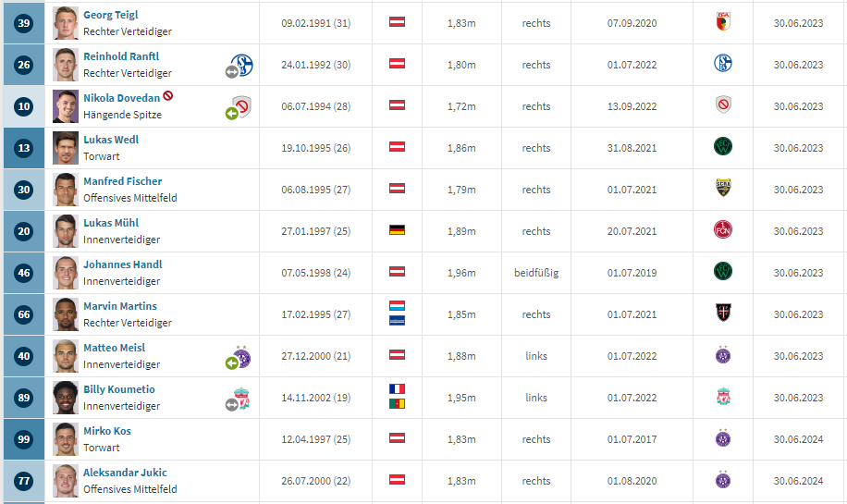The image size is (847, 504).
Task: Click shirt number 10 badge
Action: (24, 106)
